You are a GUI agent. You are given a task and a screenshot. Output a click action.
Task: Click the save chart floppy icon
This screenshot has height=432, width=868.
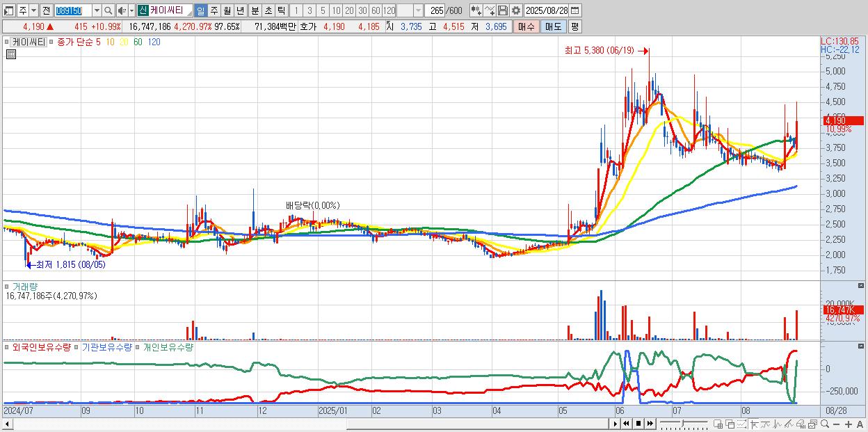502,10
